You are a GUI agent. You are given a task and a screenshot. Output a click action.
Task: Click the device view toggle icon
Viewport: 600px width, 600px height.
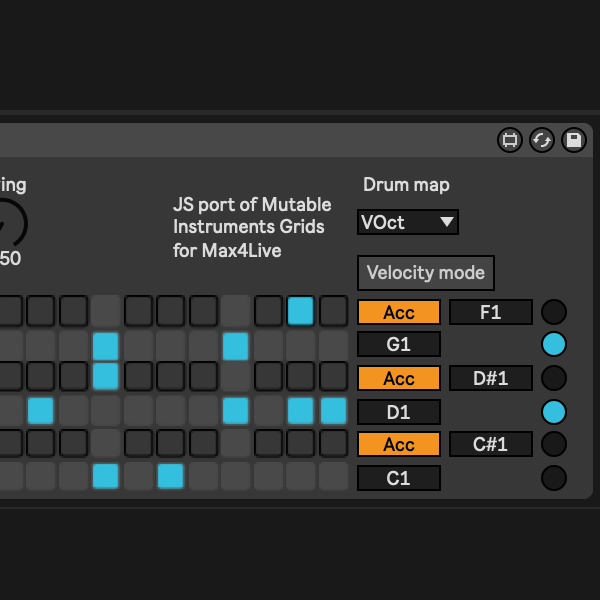[x=510, y=140]
